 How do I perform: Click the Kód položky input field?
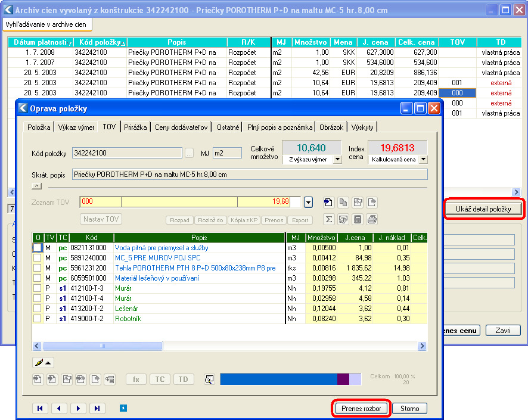127,153
